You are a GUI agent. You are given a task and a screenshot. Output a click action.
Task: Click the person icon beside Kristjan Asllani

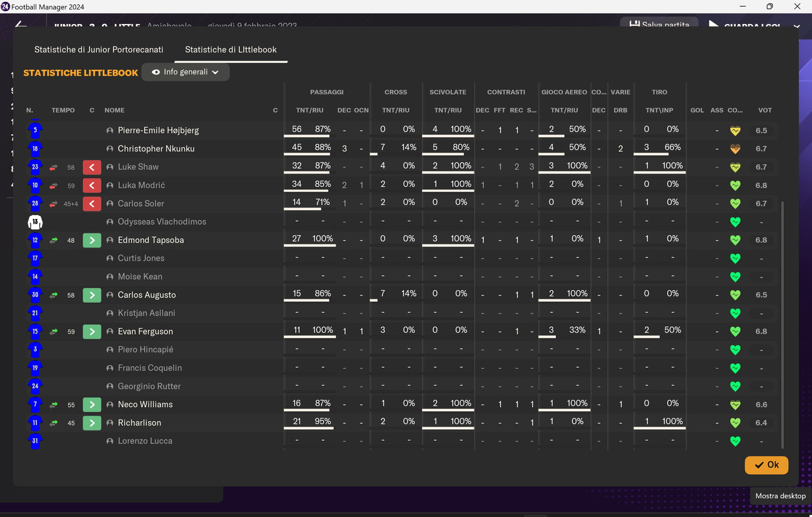(110, 313)
